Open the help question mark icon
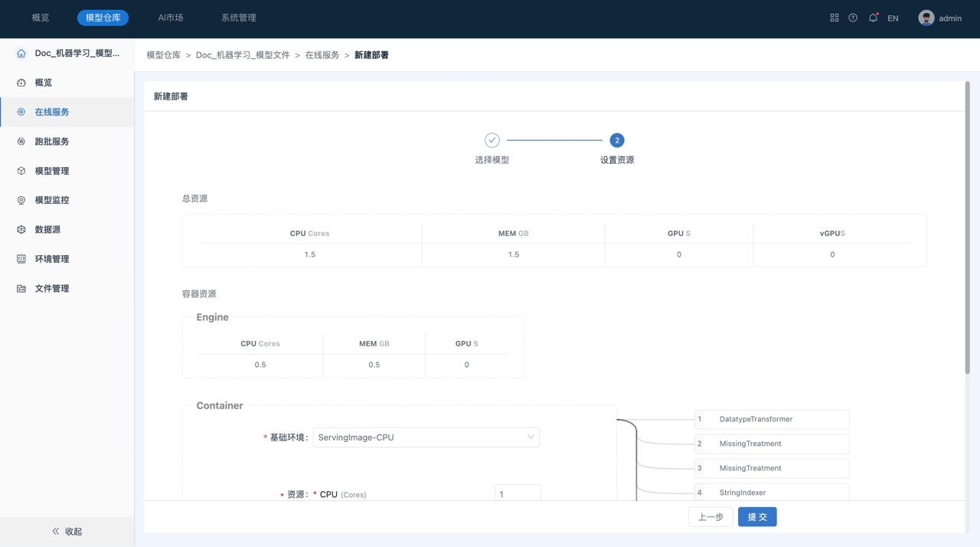Image resolution: width=980 pixels, height=547 pixels. (x=853, y=18)
